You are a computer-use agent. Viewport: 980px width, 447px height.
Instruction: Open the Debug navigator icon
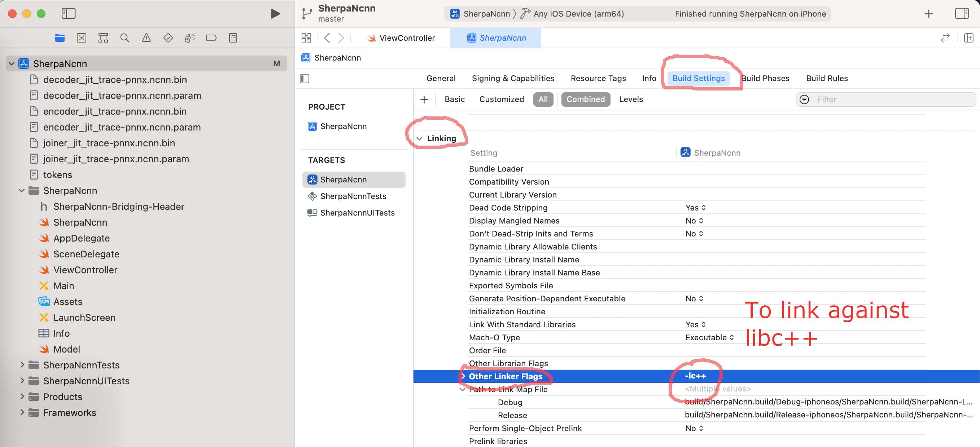(190, 38)
